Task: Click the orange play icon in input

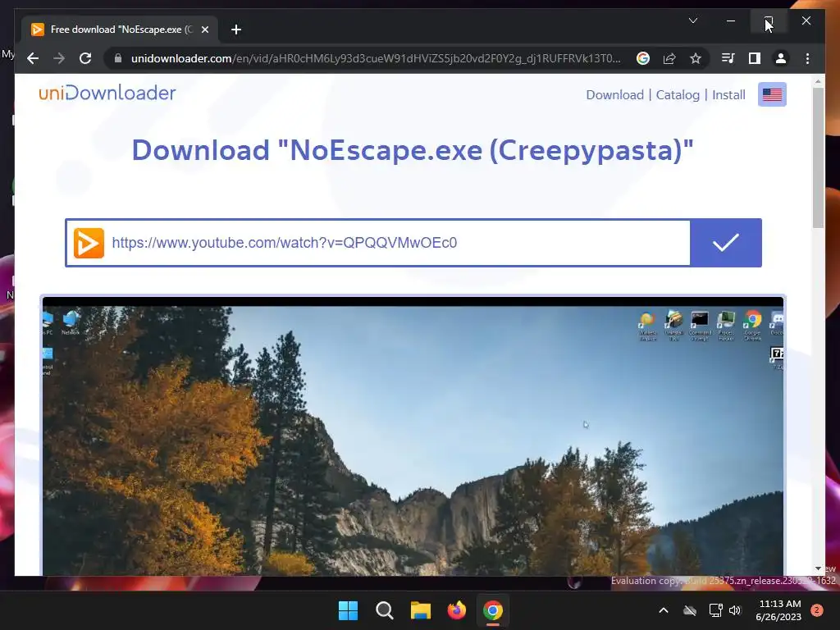Action: click(x=89, y=243)
